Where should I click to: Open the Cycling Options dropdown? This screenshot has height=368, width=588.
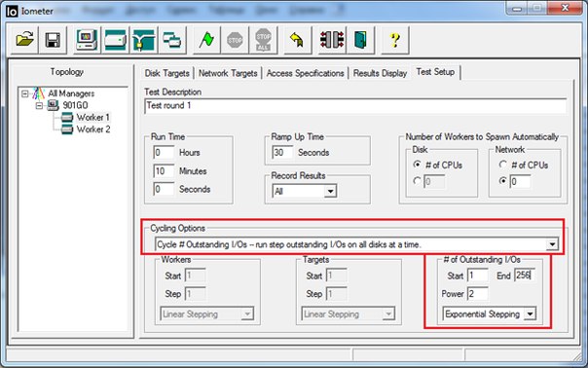pos(552,244)
